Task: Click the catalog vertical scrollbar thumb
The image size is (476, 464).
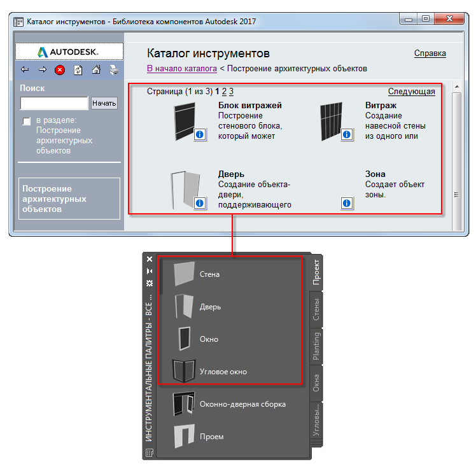Action: [x=456, y=161]
